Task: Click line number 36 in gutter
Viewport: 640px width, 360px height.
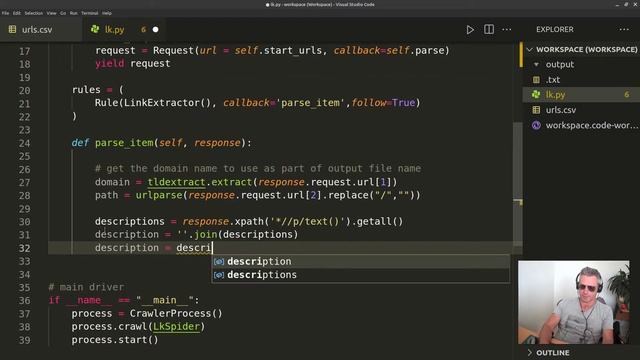Action: point(24,300)
